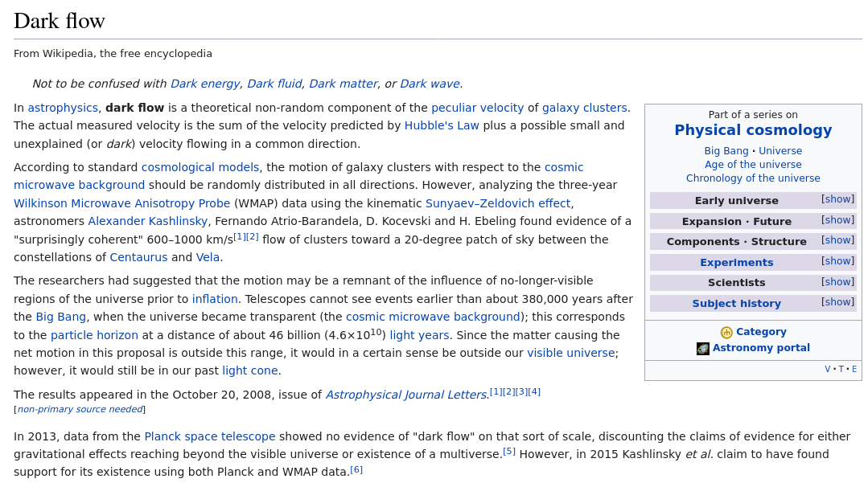Screen dimensions: 868x483
Task: Open the light cone link
Action: click(249, 370)
